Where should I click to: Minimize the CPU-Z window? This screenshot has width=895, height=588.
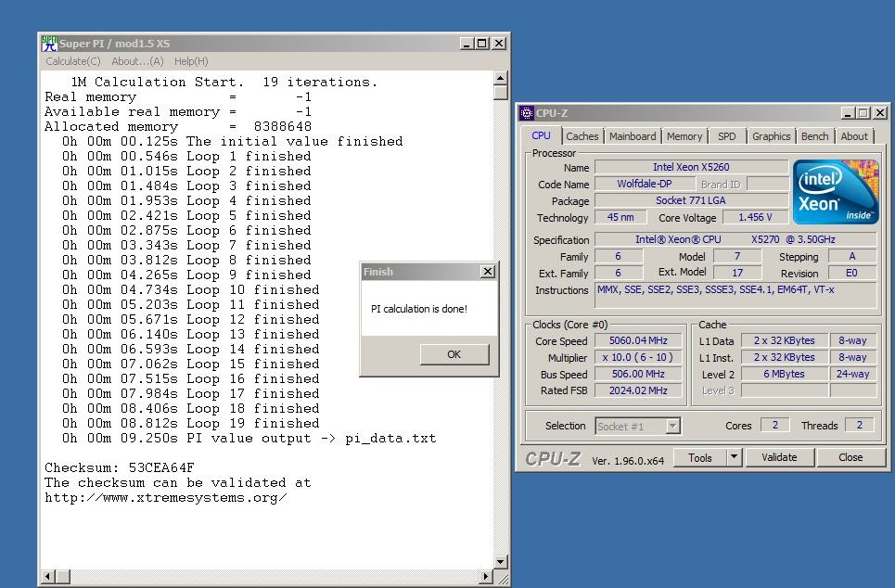click(x=849, y=113)
